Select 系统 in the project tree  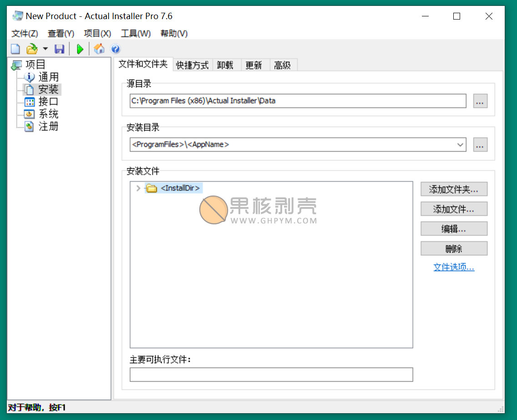click(x=48, y=114)
